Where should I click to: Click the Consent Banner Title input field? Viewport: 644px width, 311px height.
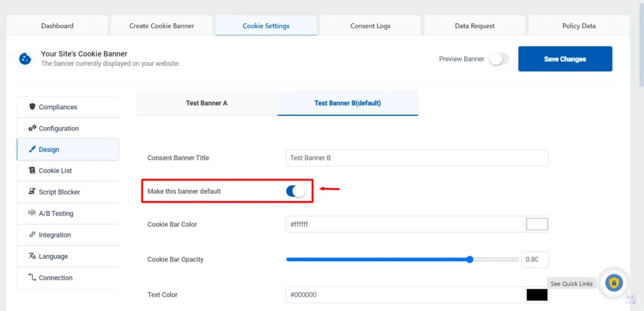point(417,158)
